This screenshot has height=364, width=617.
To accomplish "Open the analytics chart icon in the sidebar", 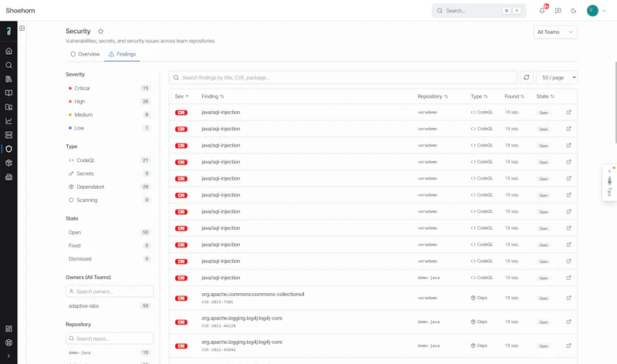I will (x=8, y=121).
